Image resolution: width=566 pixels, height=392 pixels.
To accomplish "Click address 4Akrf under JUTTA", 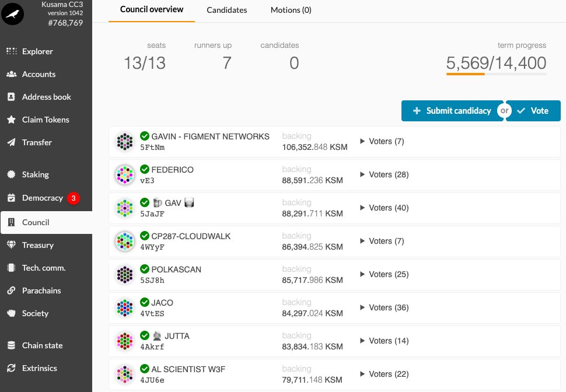I will tap(152, 346).
